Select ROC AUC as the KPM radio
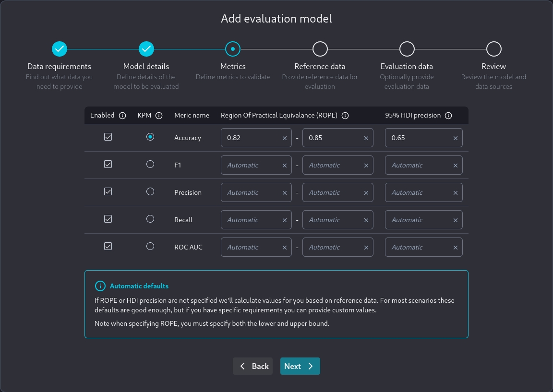Viewport: 553px width, 392px height. tap(150, 247)
